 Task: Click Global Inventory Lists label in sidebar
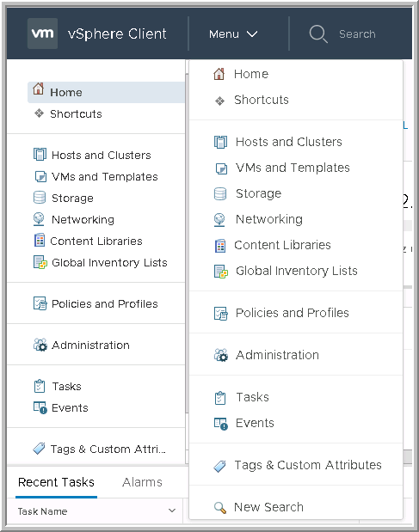tap(109, 262)
